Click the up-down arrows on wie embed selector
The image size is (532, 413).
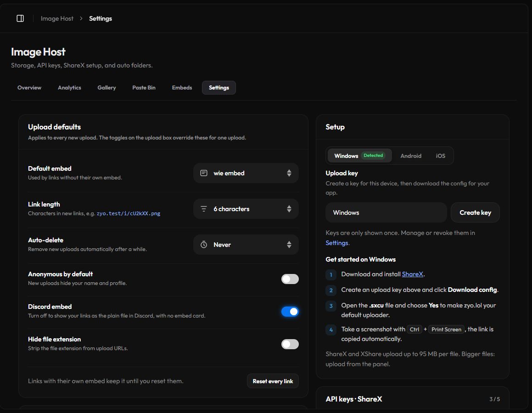289,173
